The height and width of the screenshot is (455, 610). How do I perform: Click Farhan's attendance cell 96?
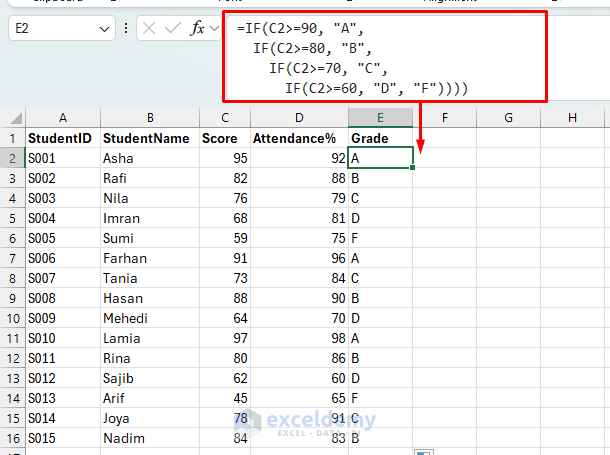[x=299, y=258]
